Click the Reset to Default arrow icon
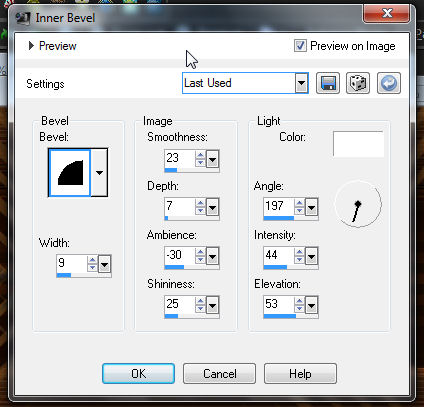The image size is (424, 407). (x=389, y=83)
